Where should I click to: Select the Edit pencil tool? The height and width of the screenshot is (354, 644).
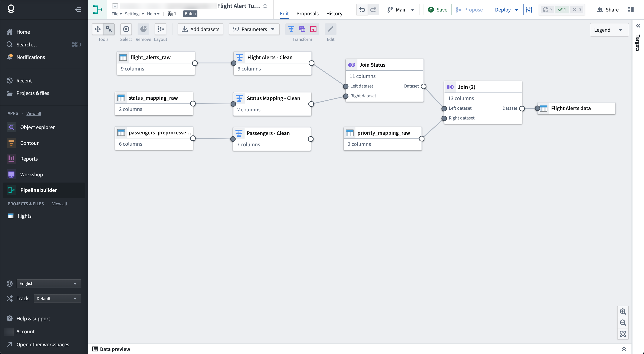tap(330, 29)
